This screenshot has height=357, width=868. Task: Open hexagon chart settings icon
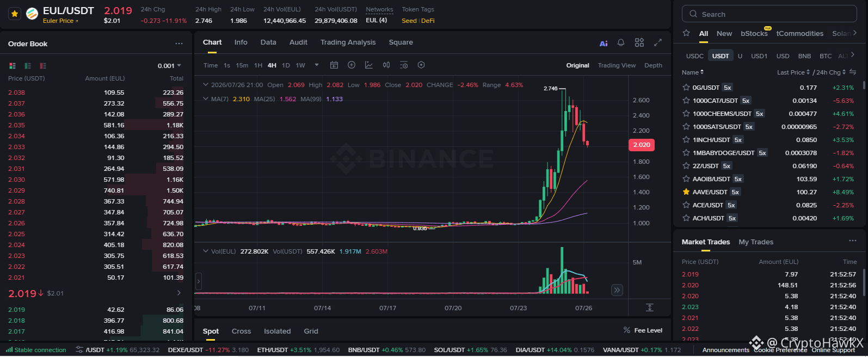pyautogui.click(x=421, y=65)
